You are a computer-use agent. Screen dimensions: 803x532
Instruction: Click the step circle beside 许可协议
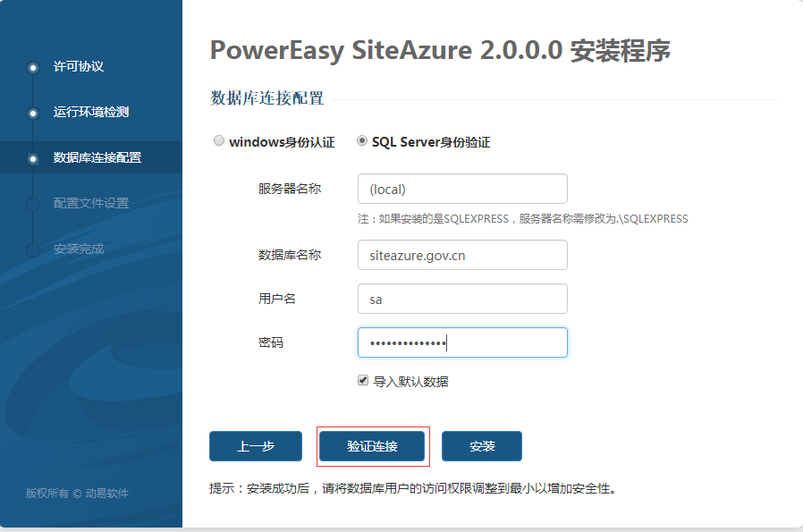tap(33, 67)
